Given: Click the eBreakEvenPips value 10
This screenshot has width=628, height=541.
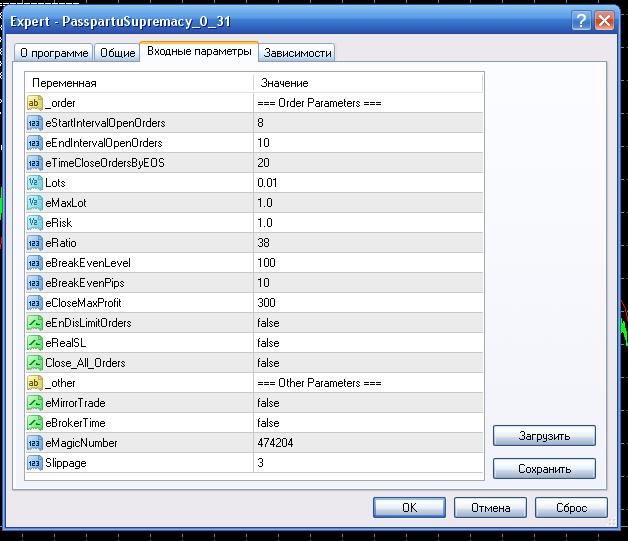Looking at the screenshot, I should click(368, 283).
